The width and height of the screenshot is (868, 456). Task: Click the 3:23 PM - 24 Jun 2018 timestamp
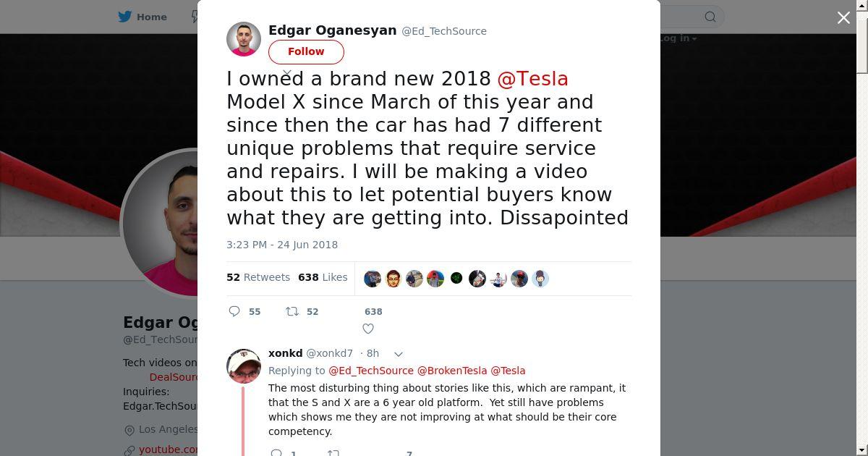click(x=282, y=245)
